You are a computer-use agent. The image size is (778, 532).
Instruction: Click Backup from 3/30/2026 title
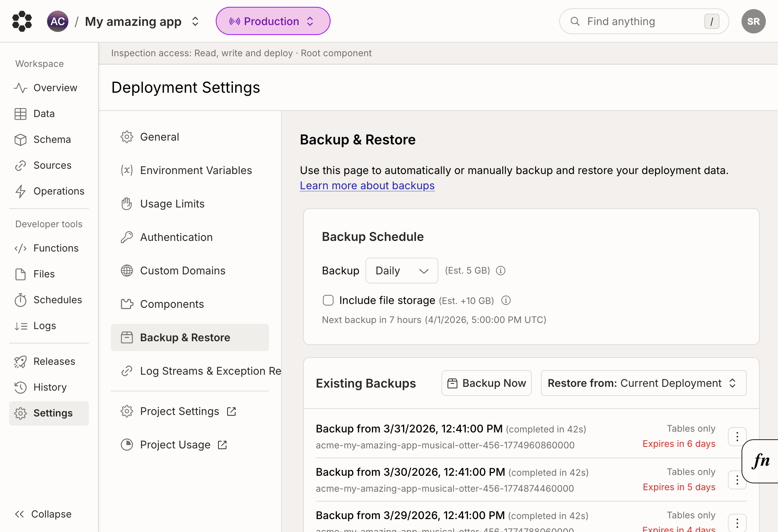pyautogui.click(x=411, y=472)
